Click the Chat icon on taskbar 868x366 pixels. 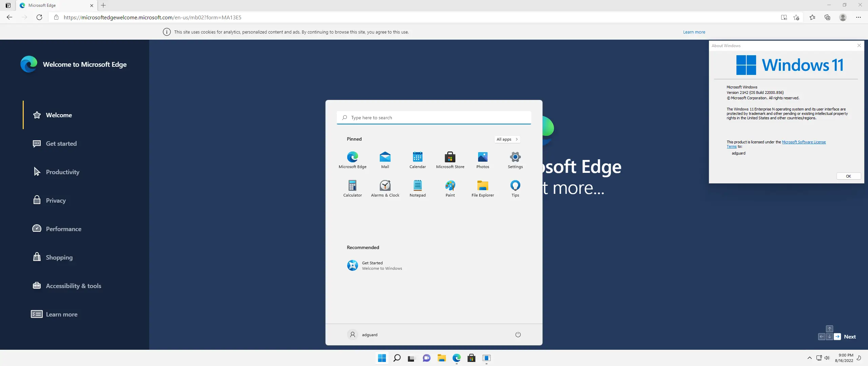click(427, 358)
